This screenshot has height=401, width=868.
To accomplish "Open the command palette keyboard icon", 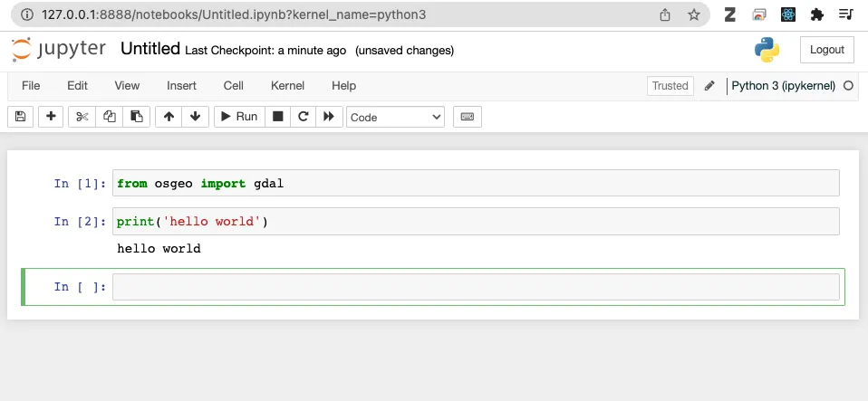I will (x=468, y=117).
